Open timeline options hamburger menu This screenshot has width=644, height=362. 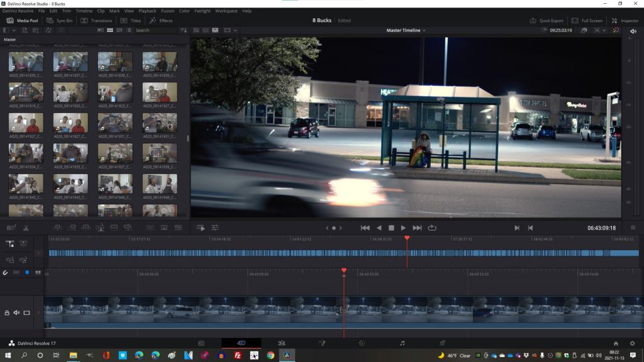[x=633, y=228]
